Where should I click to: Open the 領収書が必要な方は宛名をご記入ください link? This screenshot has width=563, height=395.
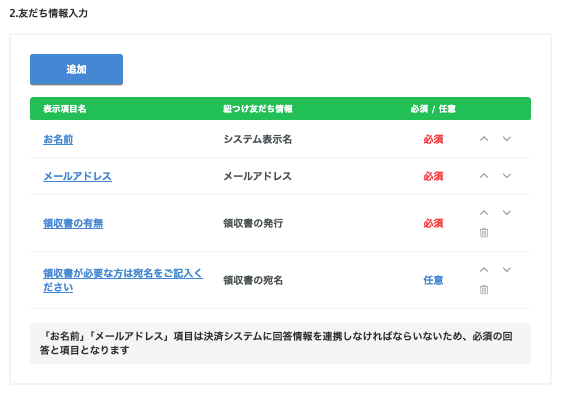point(123,280)
